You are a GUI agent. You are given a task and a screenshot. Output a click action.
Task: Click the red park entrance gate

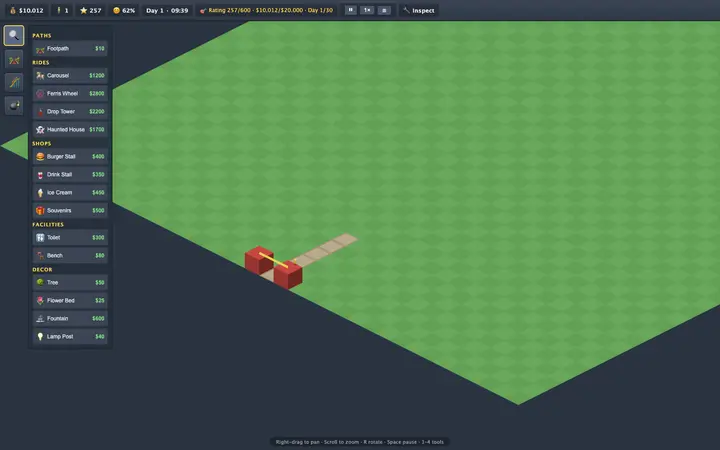274,268
